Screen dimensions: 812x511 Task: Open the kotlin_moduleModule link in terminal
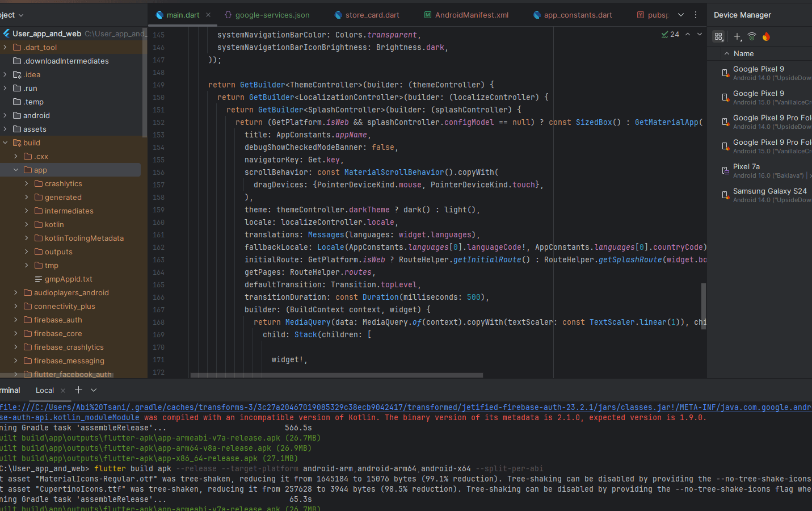pyautogui.click(x=69, y=417)
